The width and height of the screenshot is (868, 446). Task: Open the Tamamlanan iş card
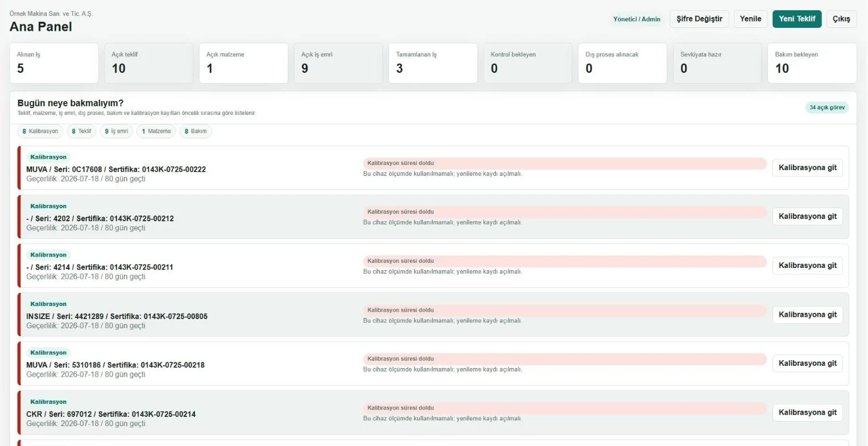(433, 63)
